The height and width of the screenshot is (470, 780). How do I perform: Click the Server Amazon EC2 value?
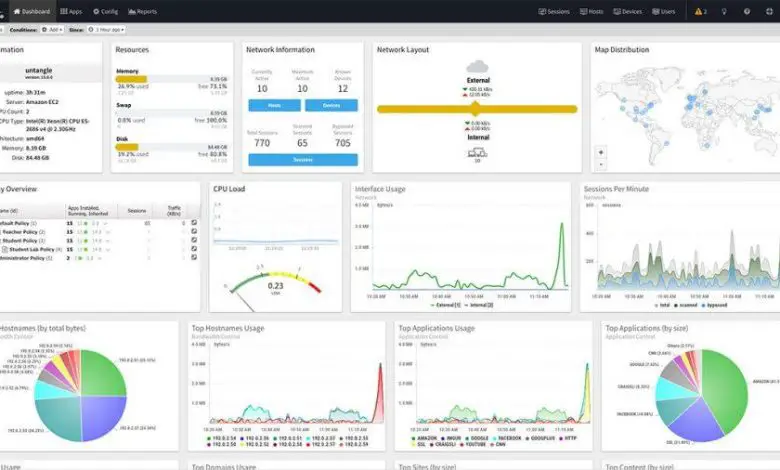[x=42, y=102]
